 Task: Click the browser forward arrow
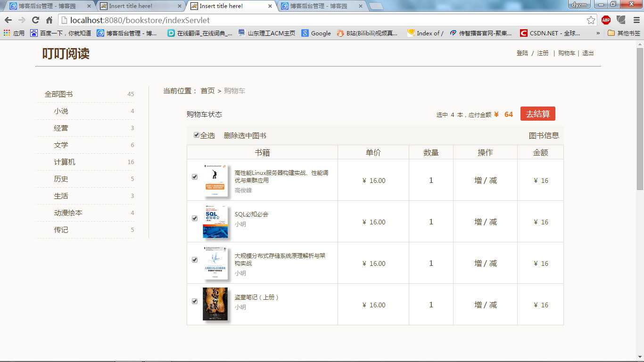coord(22,20)
